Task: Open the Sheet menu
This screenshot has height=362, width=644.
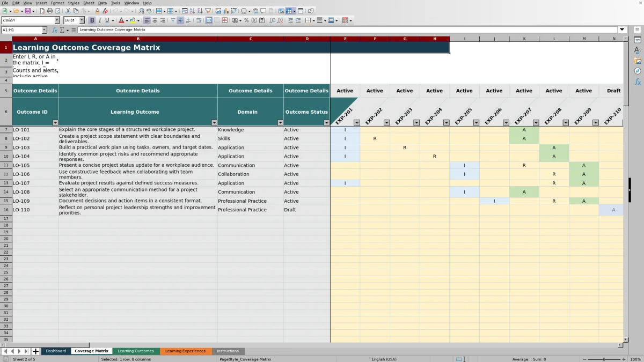Action: pyautogui.click(x=89, y=3)
